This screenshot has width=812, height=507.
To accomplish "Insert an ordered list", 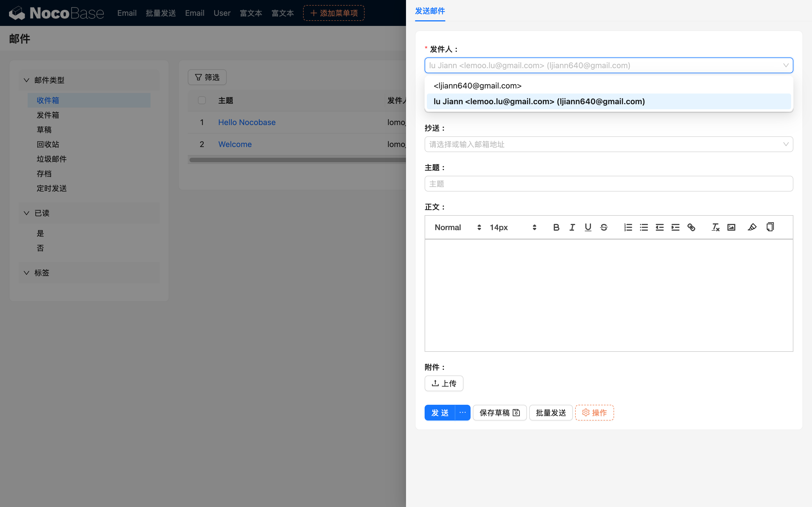I will click(x=628, y=227).
